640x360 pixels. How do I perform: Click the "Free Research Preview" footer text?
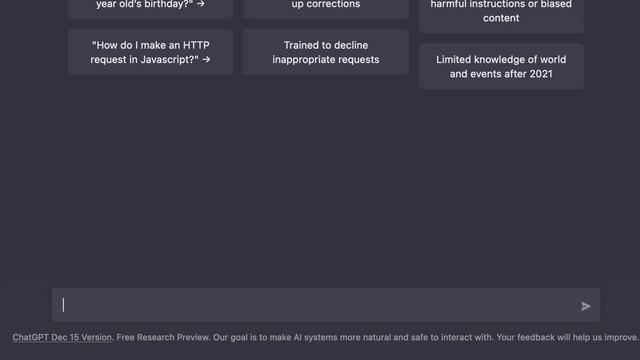pyautogui.click(x=163, y=338)
